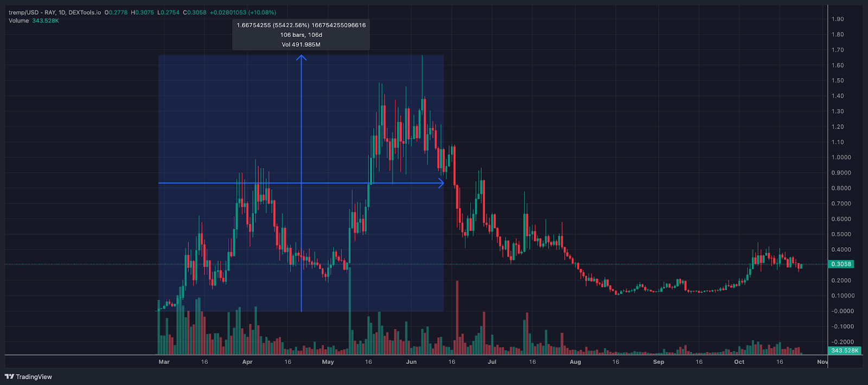Click the Aug date label on time axis
Image resolution: width=868 pixels, height=385 pixels.
point(575,362)
